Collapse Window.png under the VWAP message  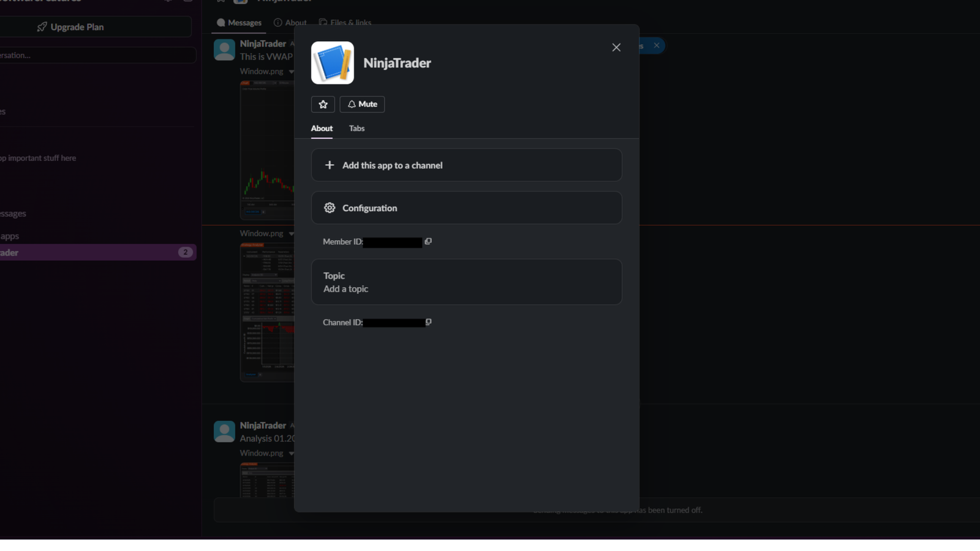click(291, 72)
